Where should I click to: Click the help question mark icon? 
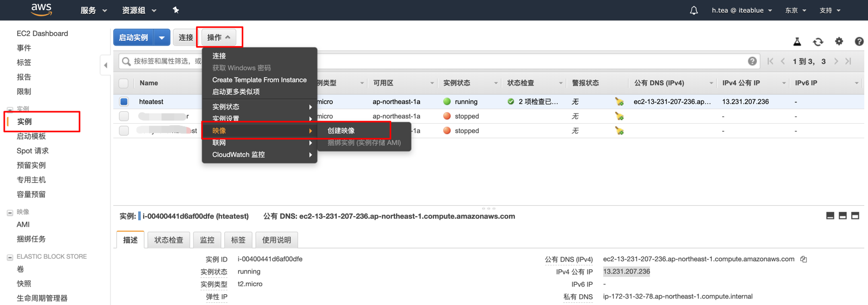[x=859, y=41]
